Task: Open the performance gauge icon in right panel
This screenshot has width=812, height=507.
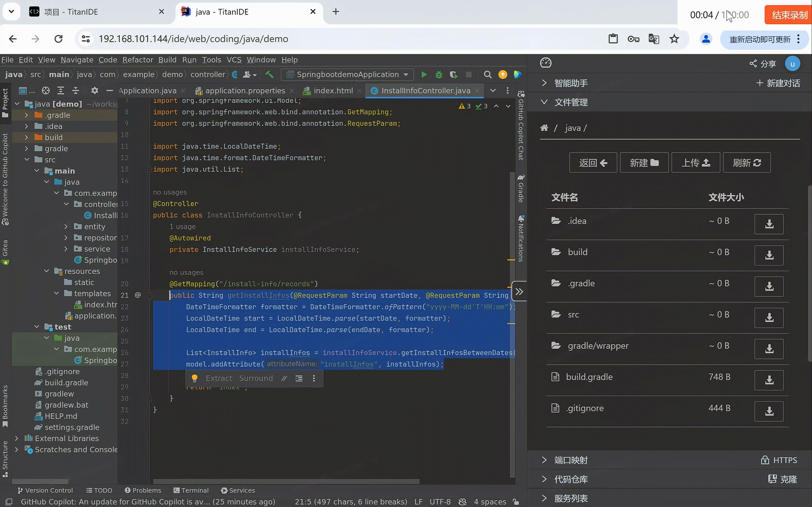Action: coord(546,63)
